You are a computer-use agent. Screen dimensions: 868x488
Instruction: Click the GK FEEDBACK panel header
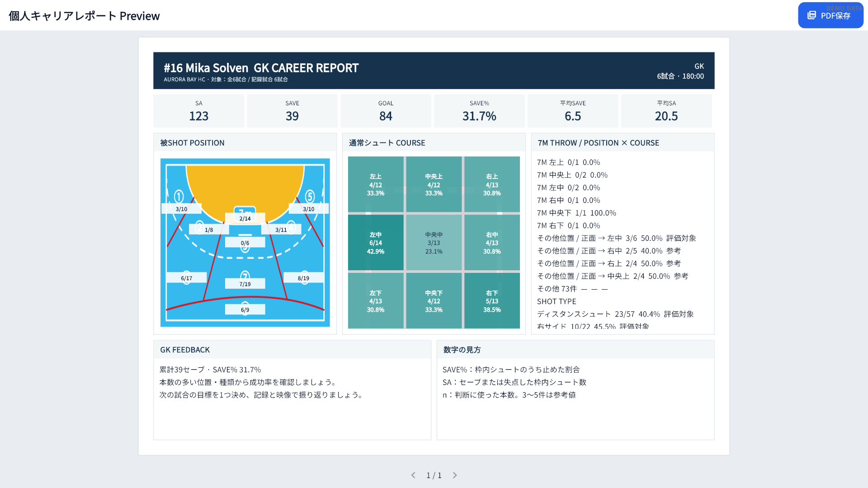click(292, 350)
